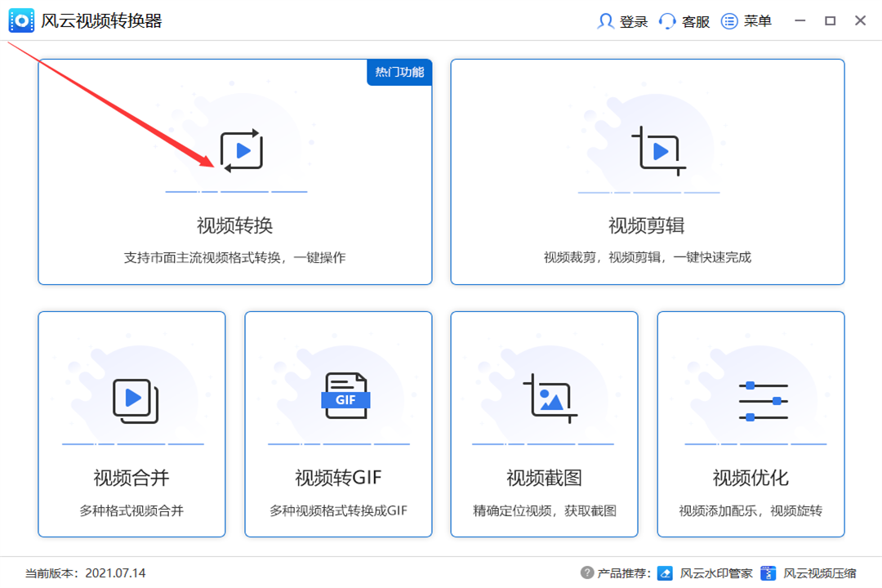This screenshot has width=882, height=588.
Task: Click the image crop icon in 视频截图
Action: tap(550, 398)
